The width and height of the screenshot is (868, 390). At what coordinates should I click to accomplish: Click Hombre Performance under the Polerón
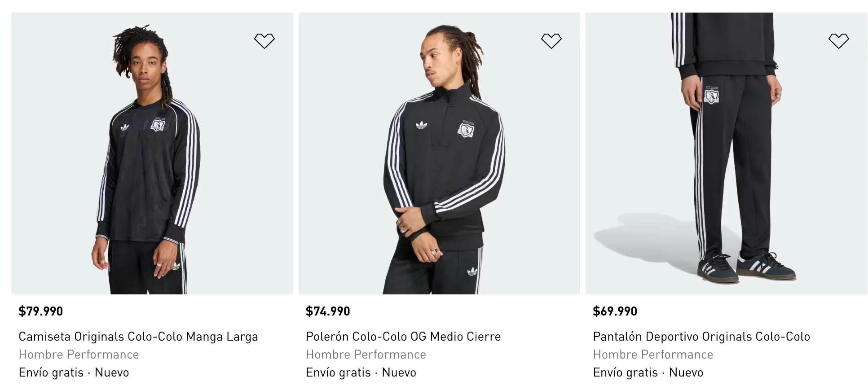pyautogui.click(x=366, y=355)
